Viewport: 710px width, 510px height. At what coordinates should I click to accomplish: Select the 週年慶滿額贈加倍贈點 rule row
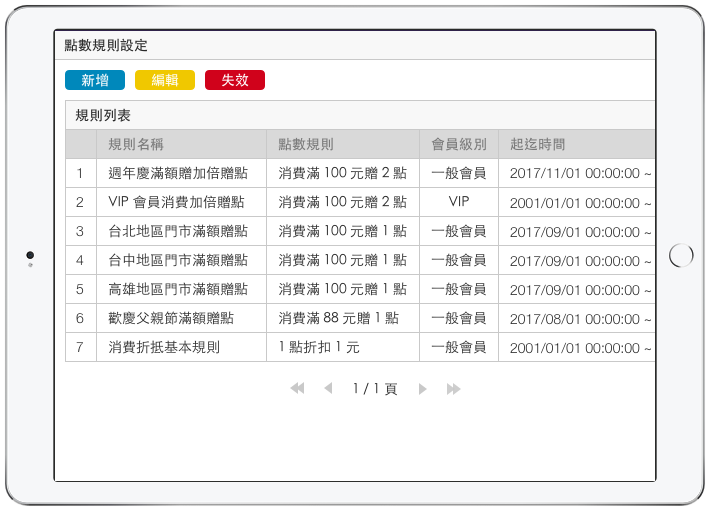click(x=177, y=174)
